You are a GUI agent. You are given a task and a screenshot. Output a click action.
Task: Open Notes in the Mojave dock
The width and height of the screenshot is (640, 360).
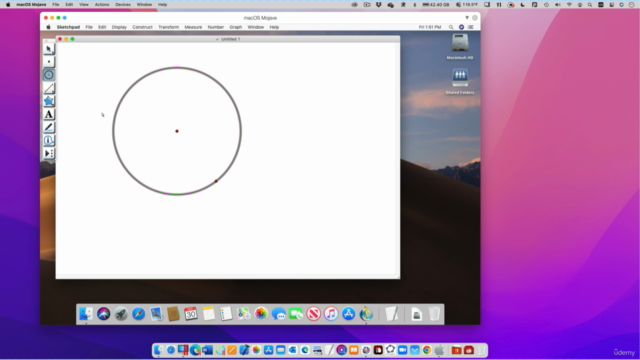coord(209,314)
